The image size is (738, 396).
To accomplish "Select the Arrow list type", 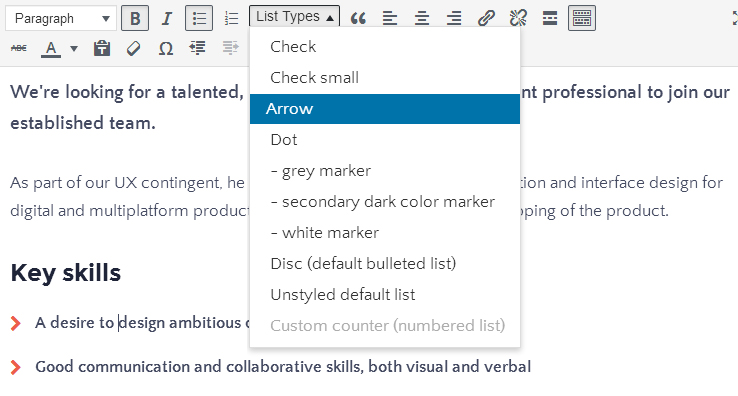I will (385, 109).
